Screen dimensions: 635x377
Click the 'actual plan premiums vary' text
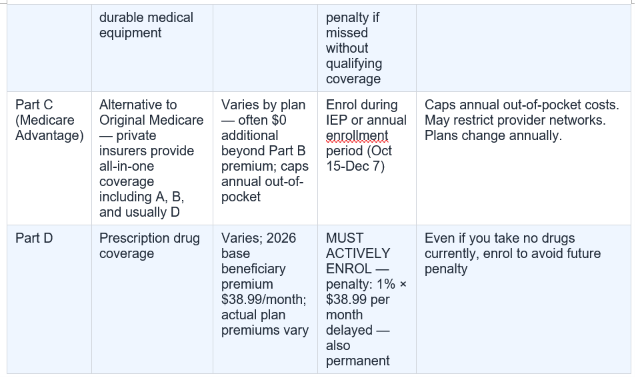[265, 323]
